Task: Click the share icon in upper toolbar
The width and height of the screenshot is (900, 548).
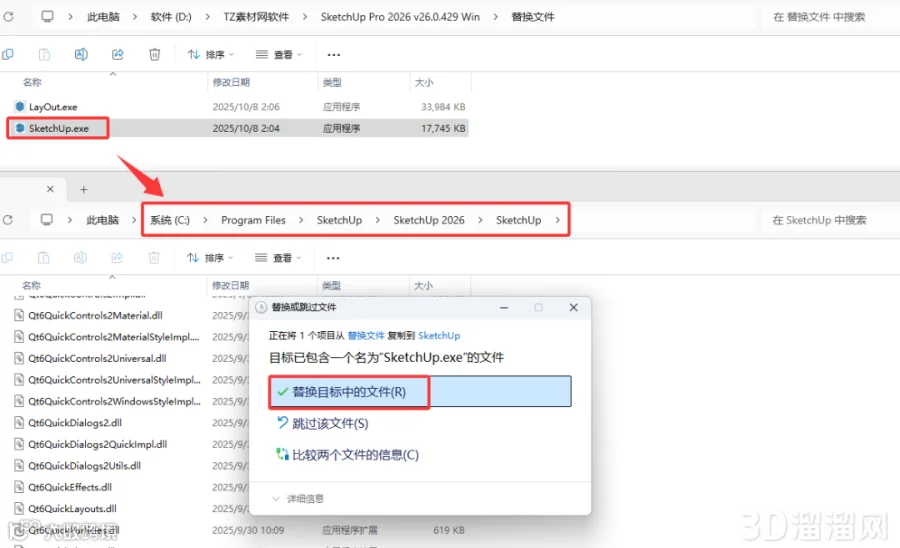Action: [118, 55]
